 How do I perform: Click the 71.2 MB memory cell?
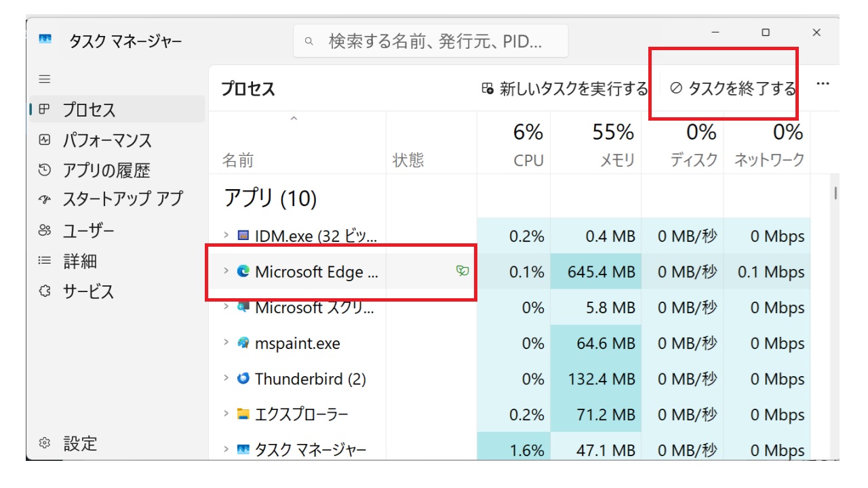click(596, 414)
